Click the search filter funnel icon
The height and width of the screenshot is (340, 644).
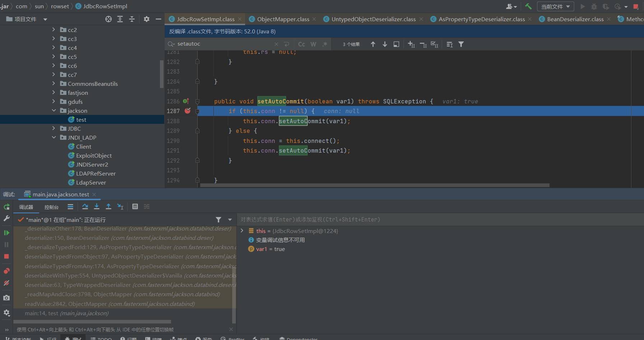[x=461, y=44]
